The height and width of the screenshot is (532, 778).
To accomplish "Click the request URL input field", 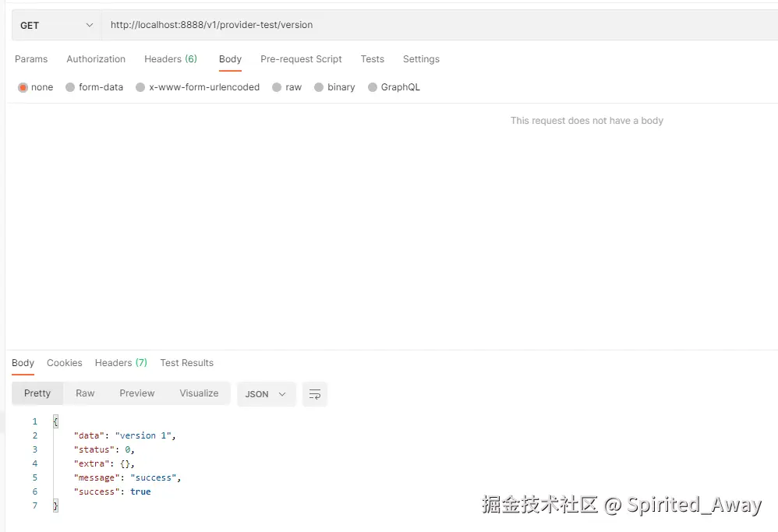I will [440, 25].
